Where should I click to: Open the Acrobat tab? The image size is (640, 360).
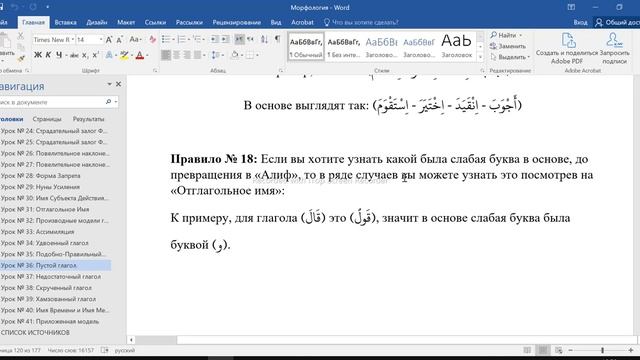[302, 22]
